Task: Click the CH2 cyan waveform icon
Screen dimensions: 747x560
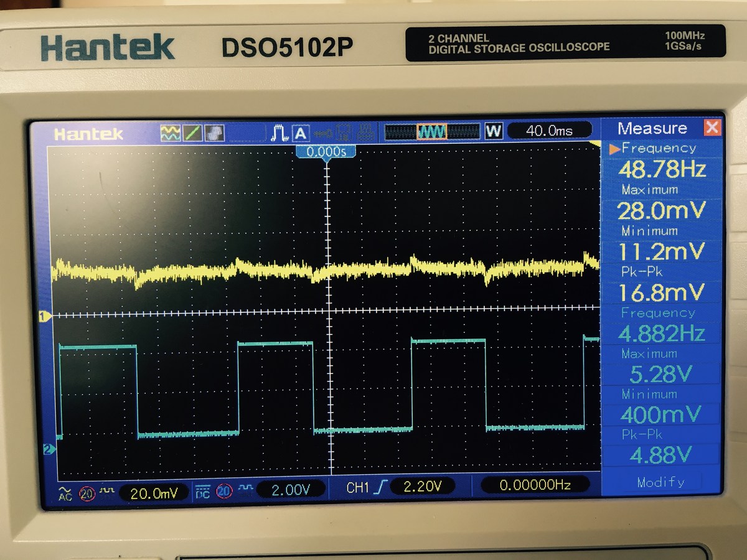Action: tap(245, 489)
